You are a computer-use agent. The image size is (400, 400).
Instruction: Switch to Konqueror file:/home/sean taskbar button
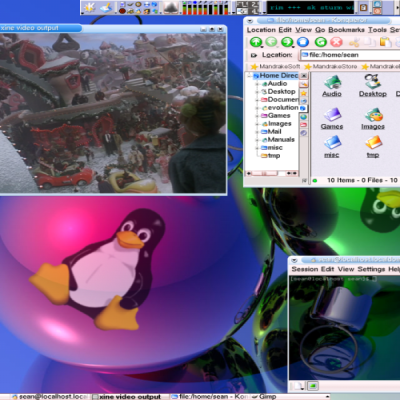click(x=208, y=397)
